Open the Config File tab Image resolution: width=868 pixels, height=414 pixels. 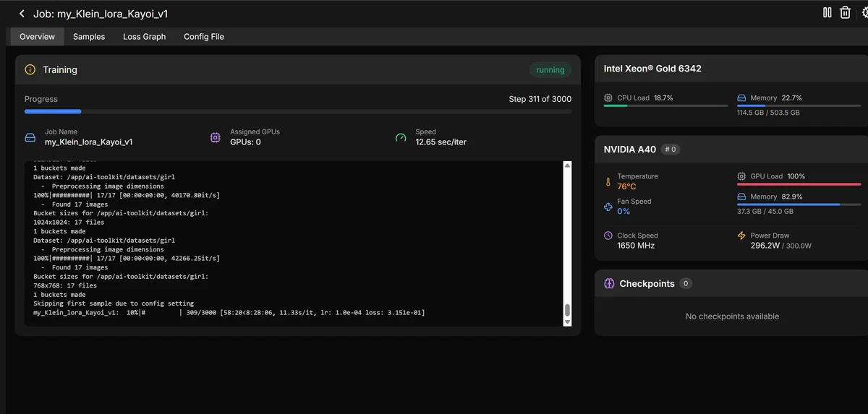pyautogui.click(x=204, y=37)
